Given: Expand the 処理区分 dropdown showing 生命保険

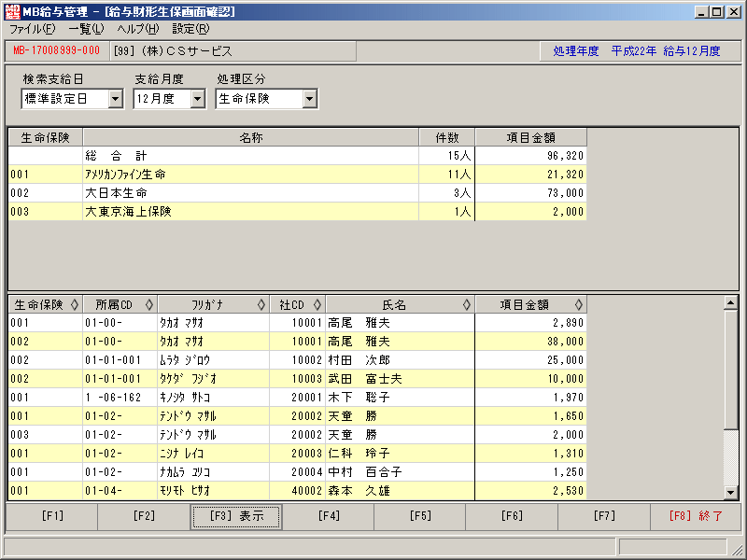Looking at the screenshot, I should [x=309, y=99].
